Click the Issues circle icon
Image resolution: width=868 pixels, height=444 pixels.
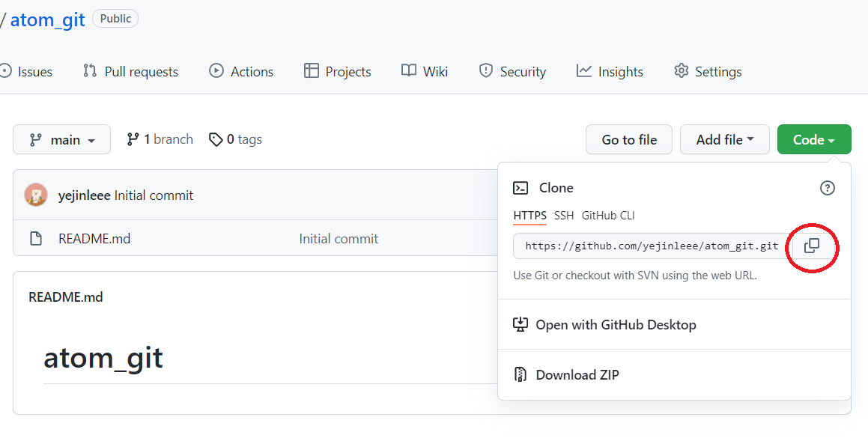(x=5, y=71)
